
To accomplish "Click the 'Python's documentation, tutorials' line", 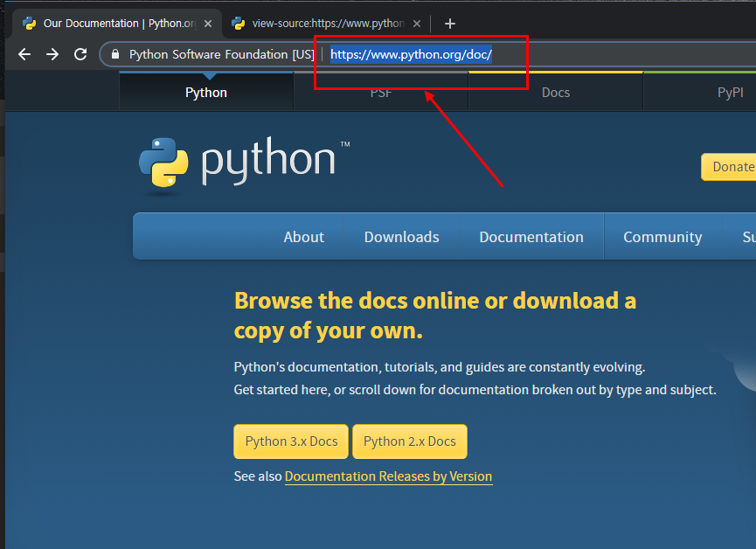I will click(x=440, y=367).
